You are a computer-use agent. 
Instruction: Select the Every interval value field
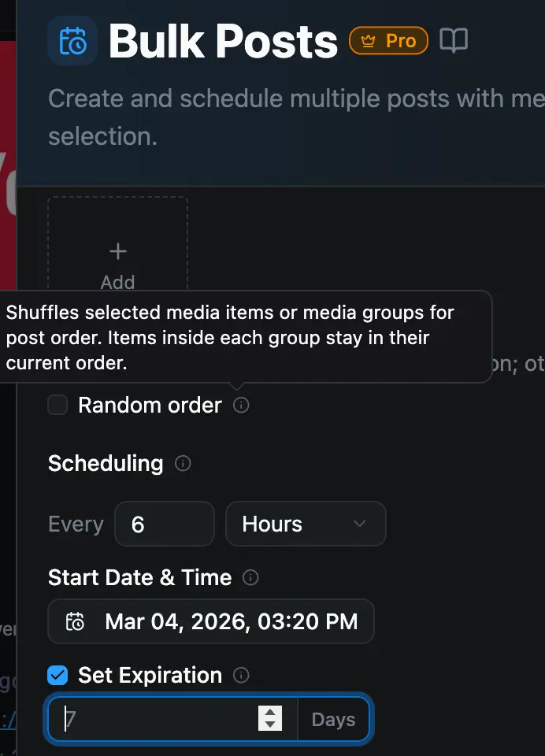[165, 524]
